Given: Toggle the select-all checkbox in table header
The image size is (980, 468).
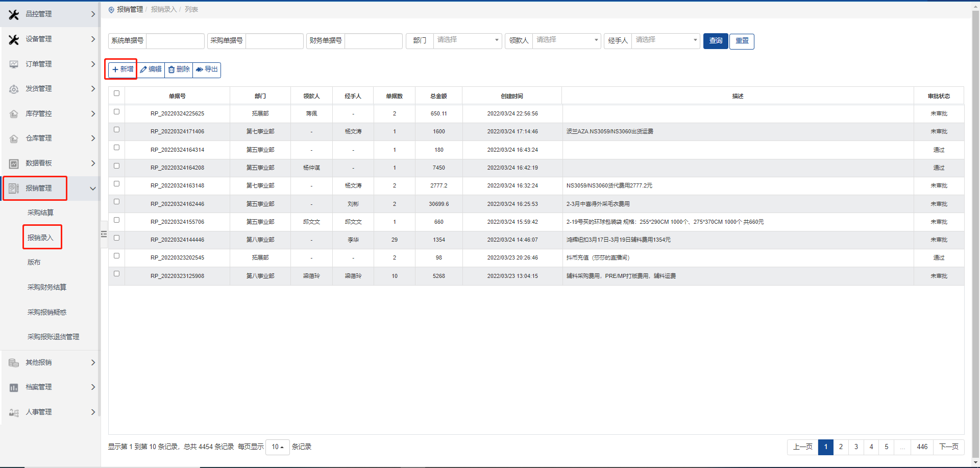Looking at the screenshot, I should click(x=116, y=93).
